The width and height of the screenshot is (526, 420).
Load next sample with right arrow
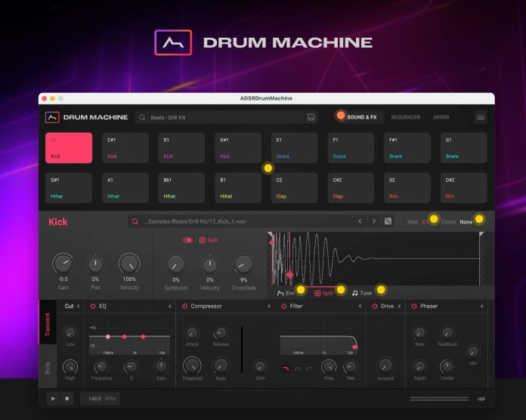374,221
